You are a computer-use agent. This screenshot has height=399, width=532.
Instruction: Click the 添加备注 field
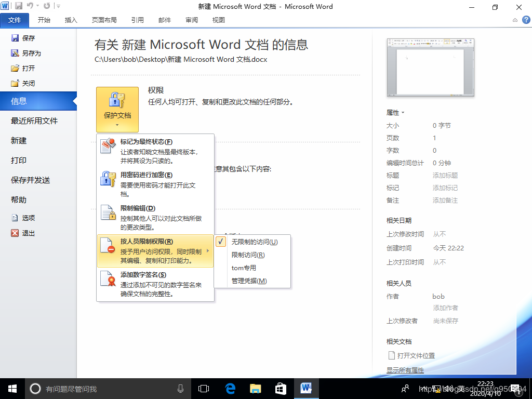click(445, 201)
